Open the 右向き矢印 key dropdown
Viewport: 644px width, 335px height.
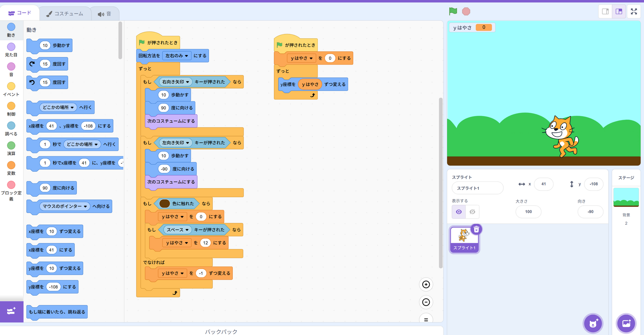(x=187, y=82)
